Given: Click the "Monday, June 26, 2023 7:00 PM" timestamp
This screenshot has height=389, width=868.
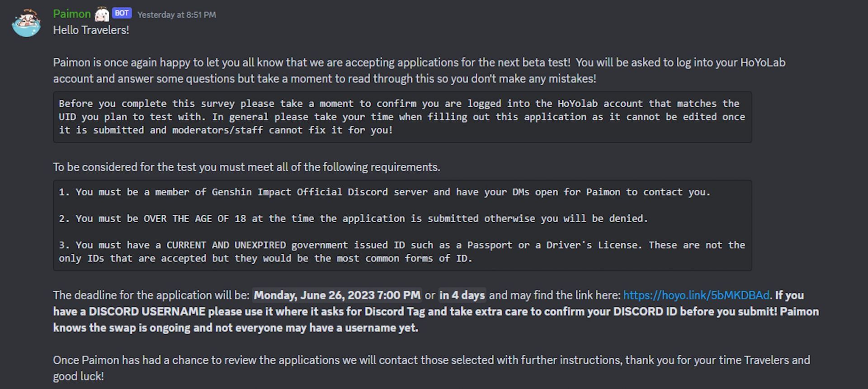Looking at the screenshot, I should tap(337, 295).
